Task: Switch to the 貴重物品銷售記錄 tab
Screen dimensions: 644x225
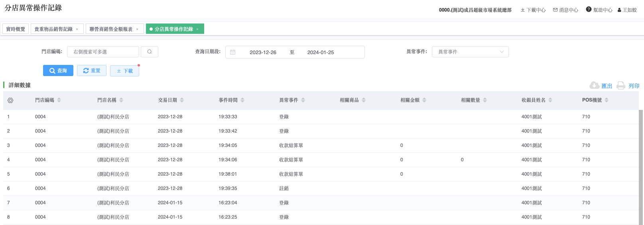Action: tap(53, 29)
